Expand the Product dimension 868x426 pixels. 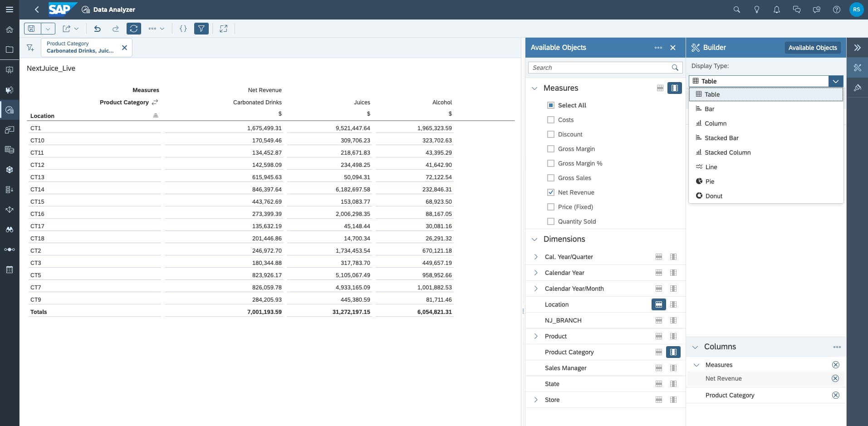tap(536, 336)
